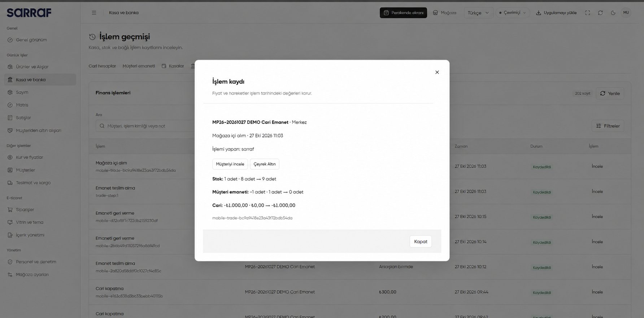Click the Mağaza store icon
644x318 pixels.
[435, 13]
